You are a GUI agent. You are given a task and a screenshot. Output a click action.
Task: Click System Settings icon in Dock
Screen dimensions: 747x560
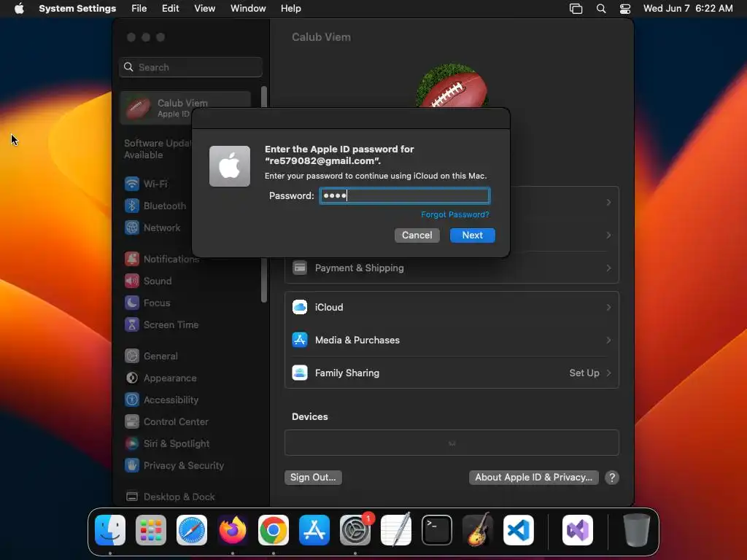click(355, 530)
